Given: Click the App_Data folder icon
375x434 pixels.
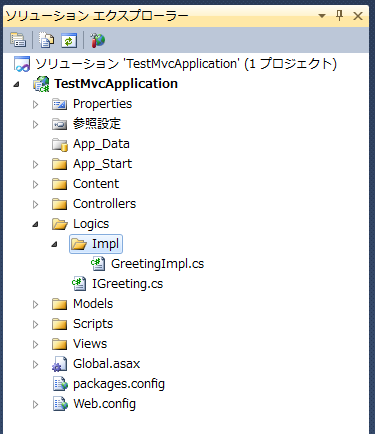Looking at the screenshot, I should point(60,144).
